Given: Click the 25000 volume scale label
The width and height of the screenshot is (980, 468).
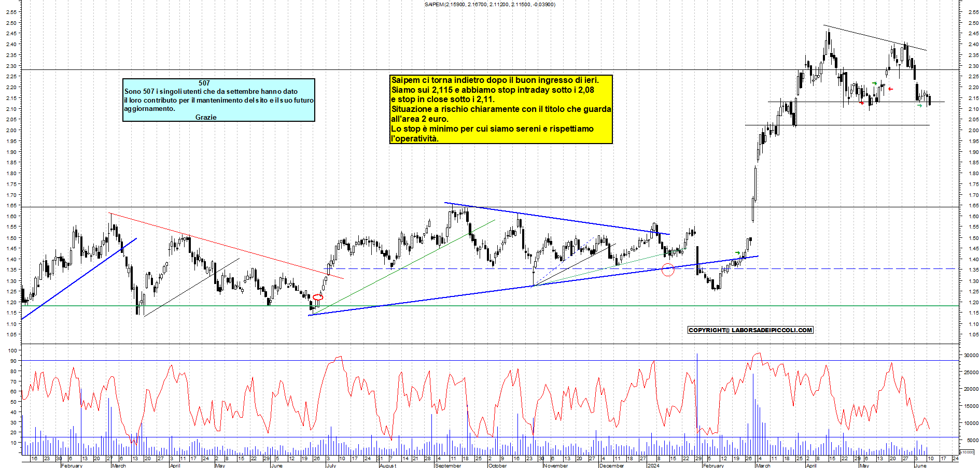Looking at the screenshot, I should (971, 373).
